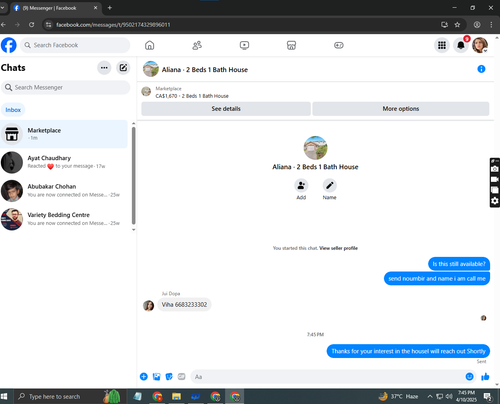
Task: Open the emoji picker icon
Action: point(469,377)
